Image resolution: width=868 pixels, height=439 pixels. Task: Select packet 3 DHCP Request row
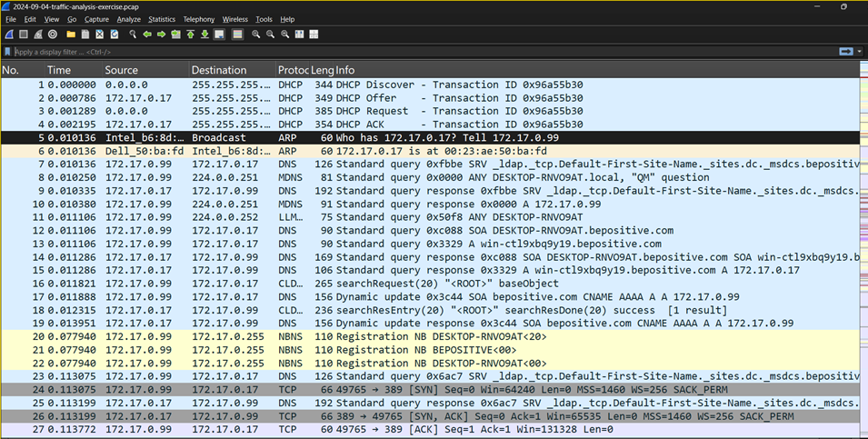click(x=430, y=111)
